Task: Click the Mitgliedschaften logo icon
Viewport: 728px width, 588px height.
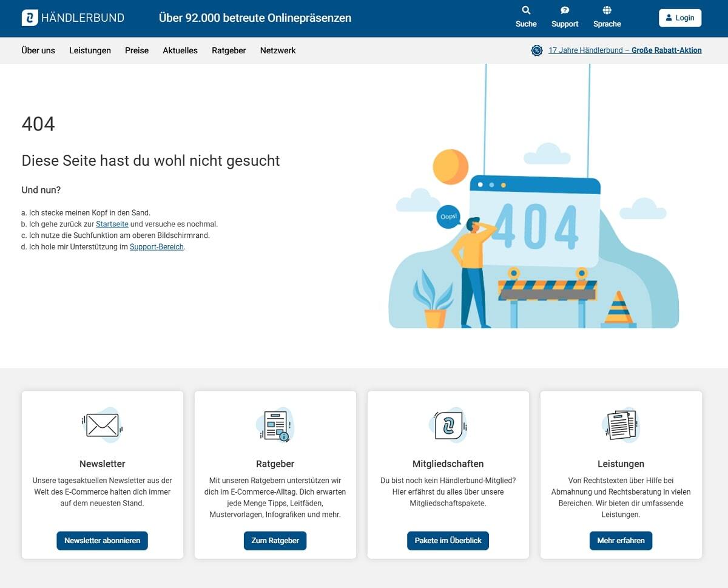Action: (448, 425)
